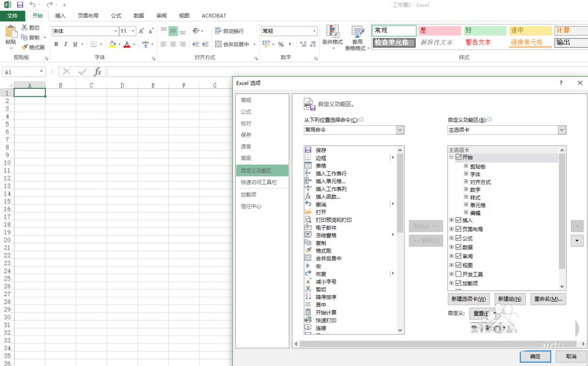Uncheck the 公式 tab checkbox

tap(458, 238)
